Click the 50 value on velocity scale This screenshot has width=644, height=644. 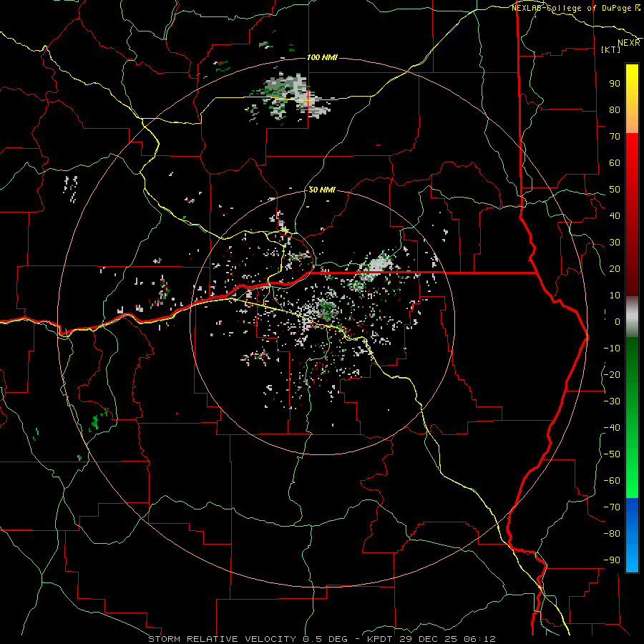615,190
